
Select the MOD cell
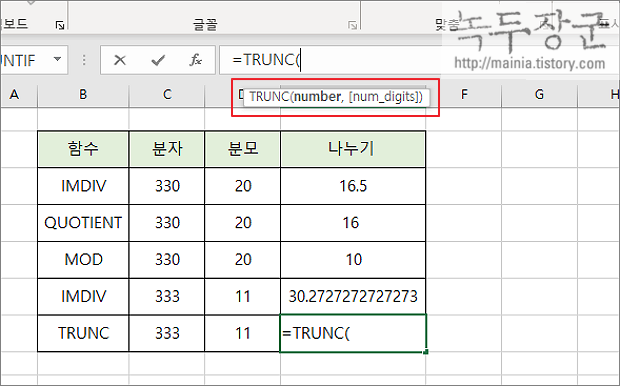pyautogui.click(x=83, y=259)
